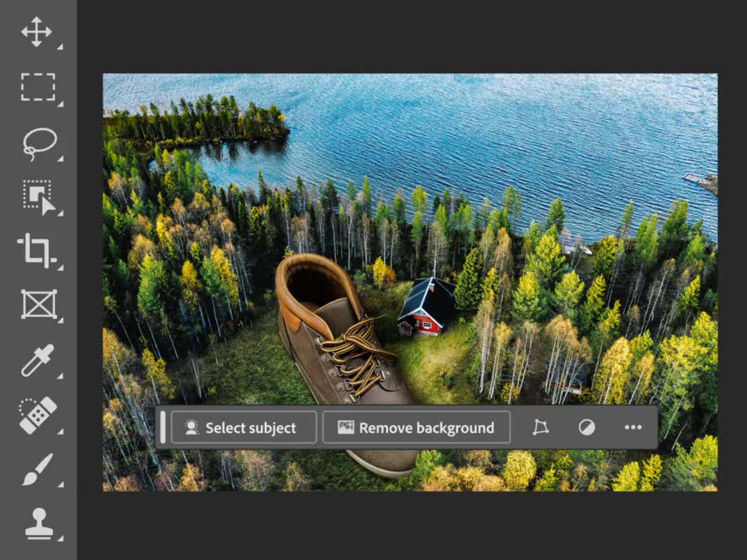Select the Frame tool
747x560 pixels.
[39, 304]
